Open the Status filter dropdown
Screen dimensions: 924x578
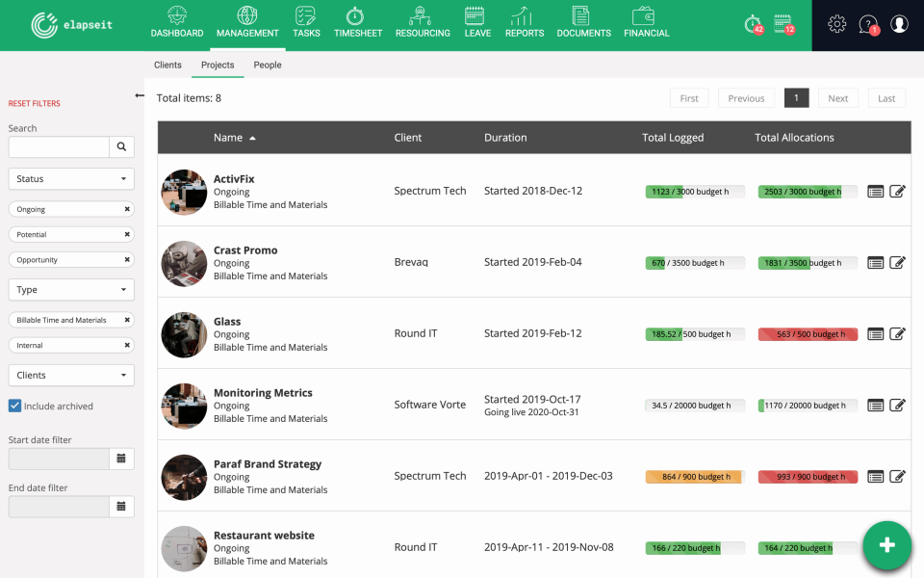tap(71, 178)
